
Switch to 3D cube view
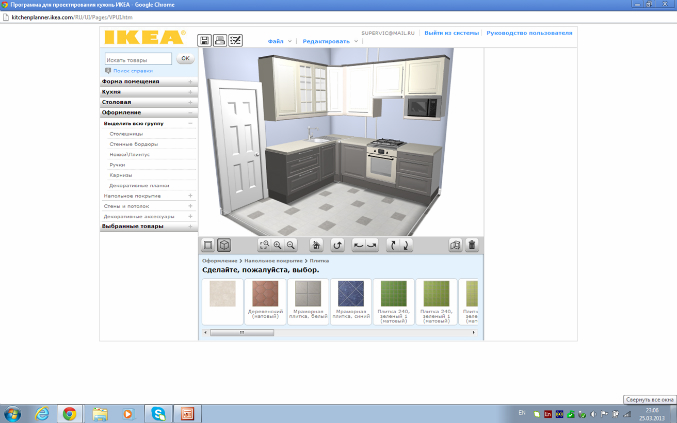coord(224,245)
